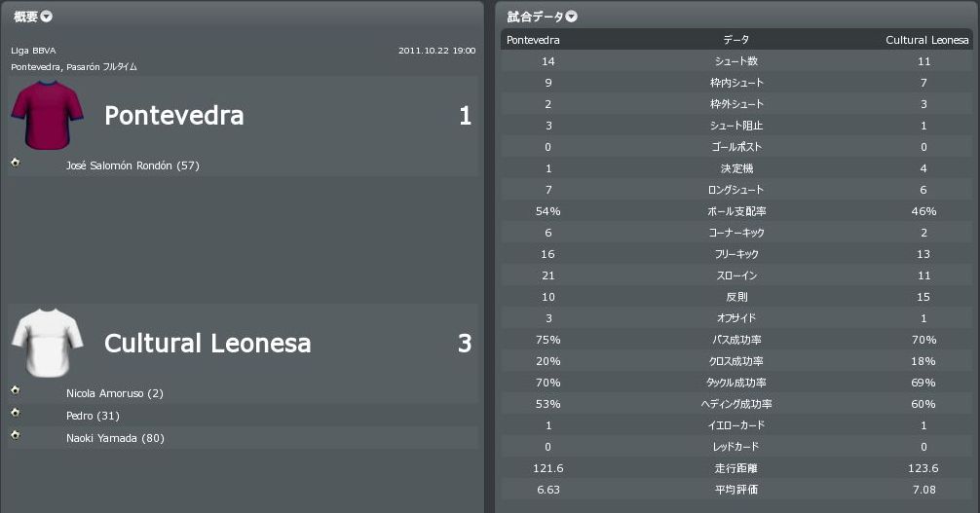
Task: Click the goal ball icon beside Rondón
Action: pos(15,163)
